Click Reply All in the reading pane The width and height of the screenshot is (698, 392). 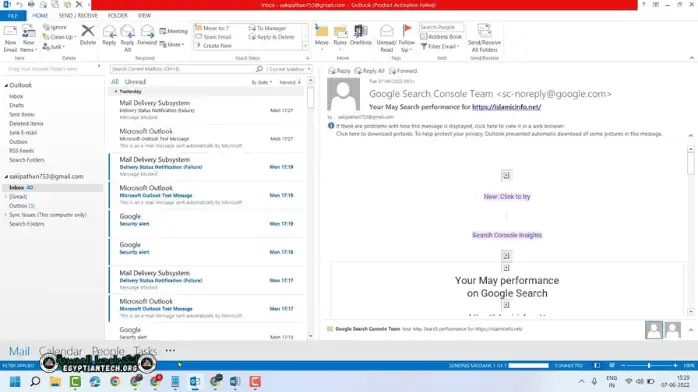coord(369,71)
